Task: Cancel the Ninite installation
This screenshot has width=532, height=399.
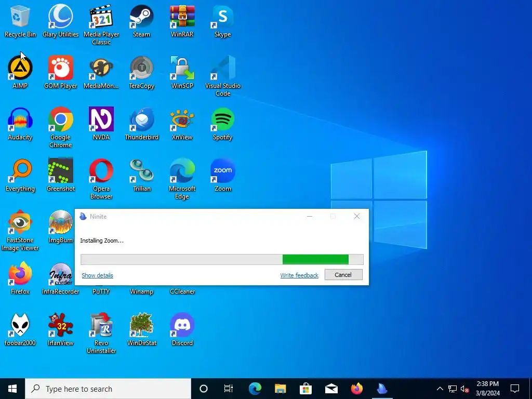Action: (x=343, y=275)
